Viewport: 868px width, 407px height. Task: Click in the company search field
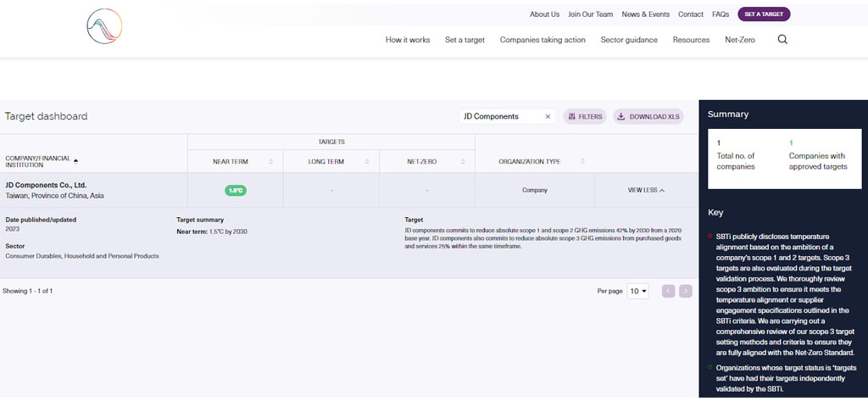(x=500, y=116)
